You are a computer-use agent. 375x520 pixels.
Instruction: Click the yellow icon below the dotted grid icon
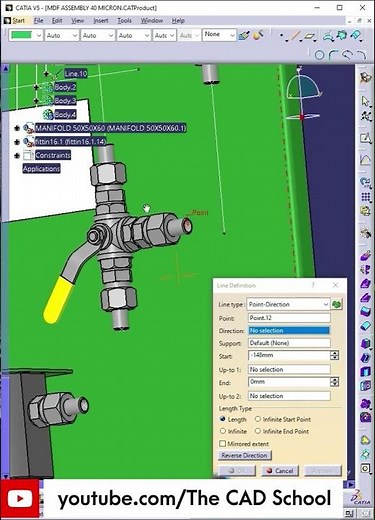(365, 211)
